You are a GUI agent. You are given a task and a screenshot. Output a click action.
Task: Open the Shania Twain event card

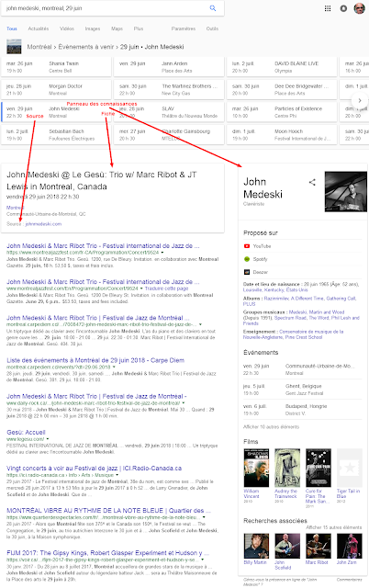tap(56, 67)
